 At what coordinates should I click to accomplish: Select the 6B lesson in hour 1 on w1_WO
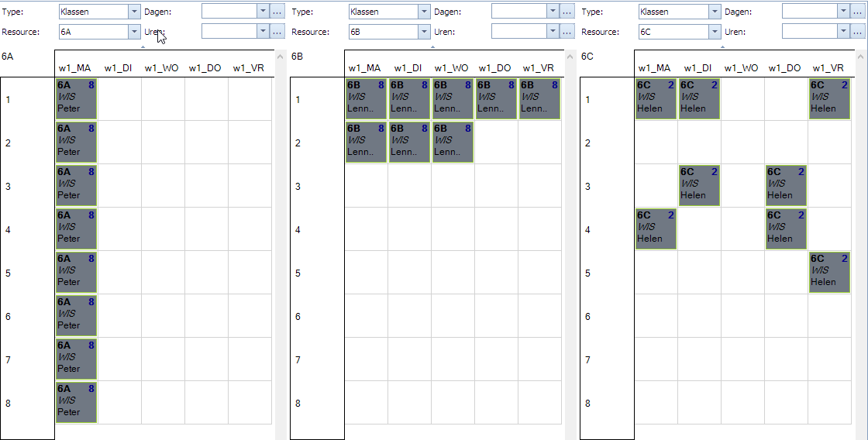[x=453, y=99]
